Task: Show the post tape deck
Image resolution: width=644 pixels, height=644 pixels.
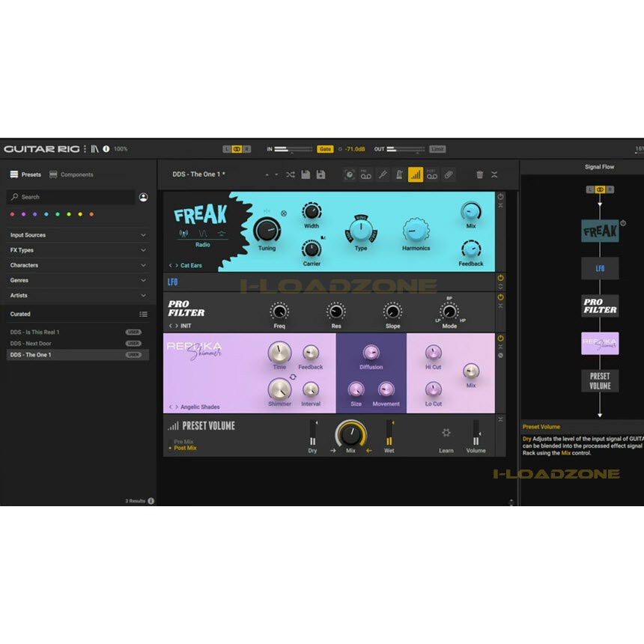Action: point(431,175)
